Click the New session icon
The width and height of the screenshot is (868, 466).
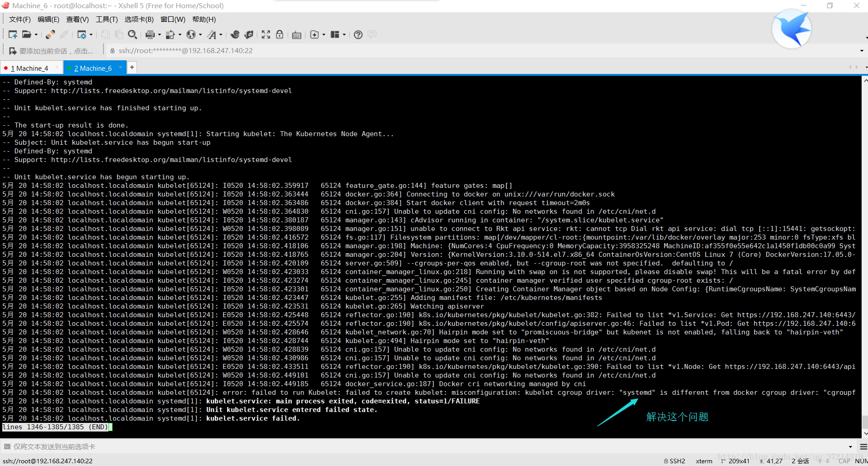(x=13, y=34)
